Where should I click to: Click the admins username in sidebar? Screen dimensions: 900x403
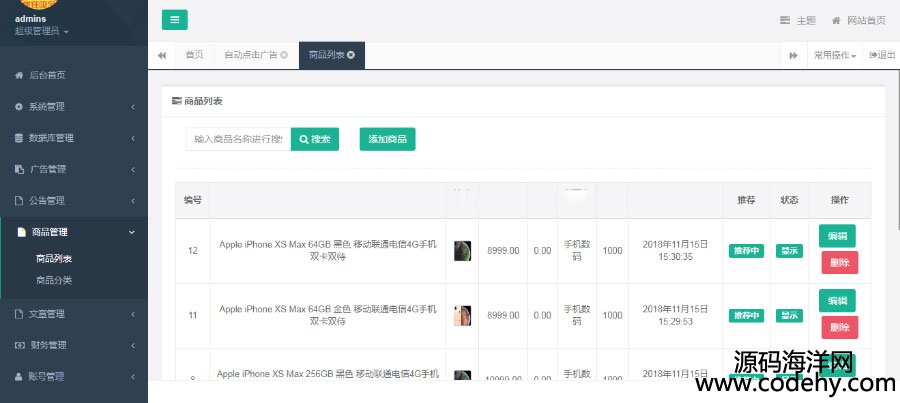pos(30,19)
